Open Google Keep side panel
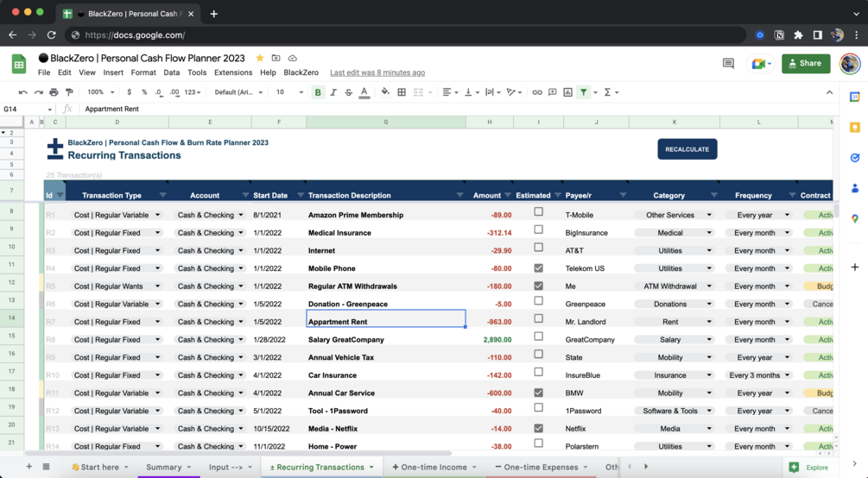The height and width of the screenshot is (478, 868). tap(855, 128)
